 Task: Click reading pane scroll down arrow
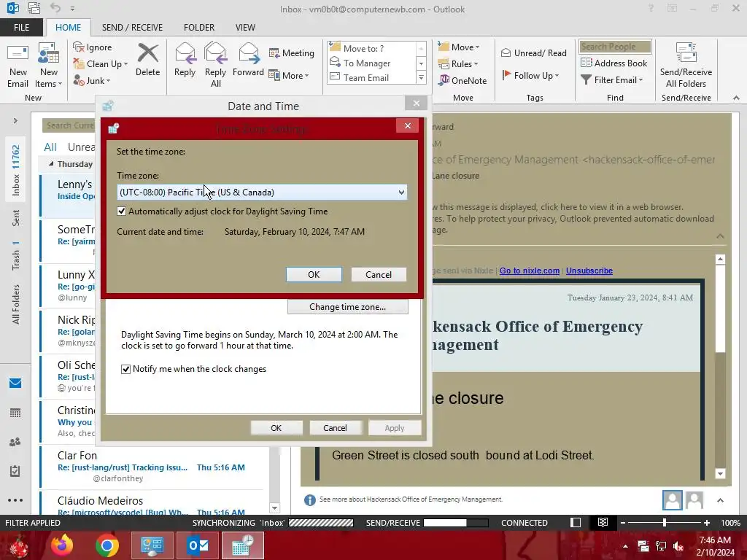click(x=720, y=473)
